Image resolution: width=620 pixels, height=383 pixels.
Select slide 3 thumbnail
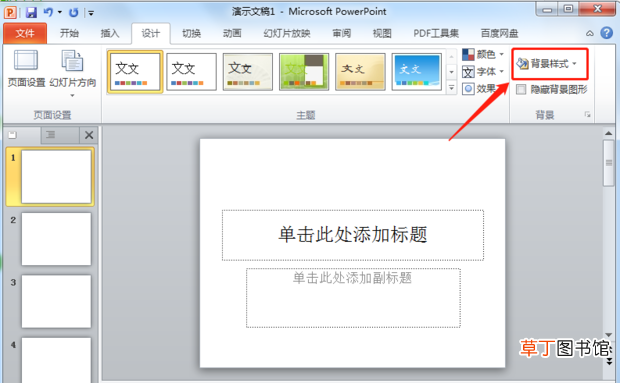tap(56, 301)
